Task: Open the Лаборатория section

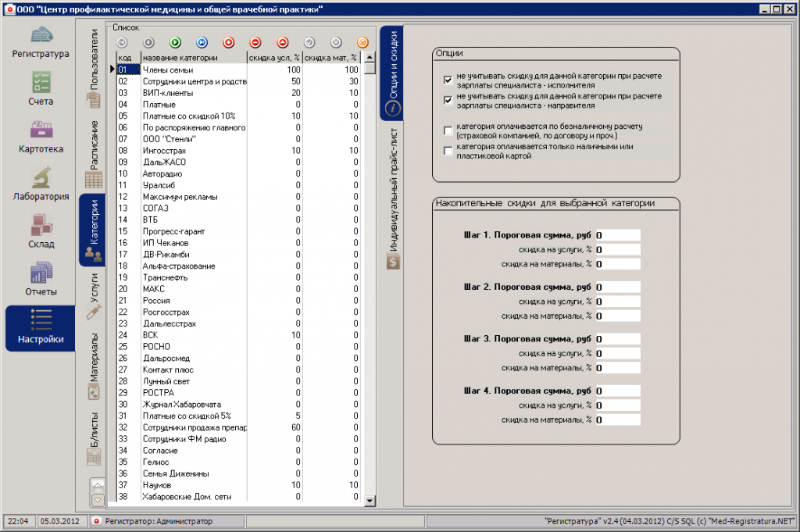Action: pyautogui.click(x=41, y=185)
